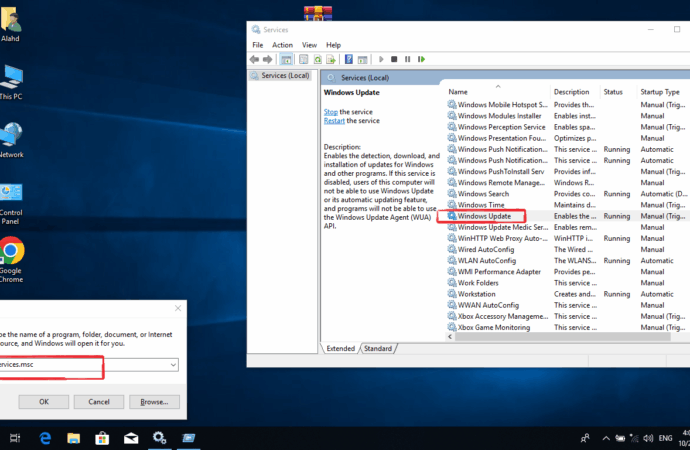Image resolution: width=690 pixels, height=450 pixels.
Task: Open the View menu
Action: click(x=309, y=45)
